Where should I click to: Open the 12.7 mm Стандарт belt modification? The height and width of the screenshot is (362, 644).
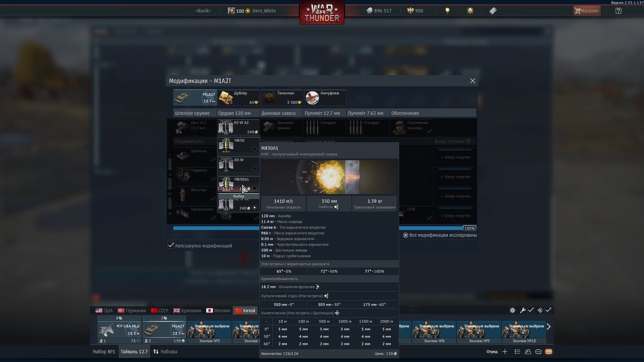[325, 127]
